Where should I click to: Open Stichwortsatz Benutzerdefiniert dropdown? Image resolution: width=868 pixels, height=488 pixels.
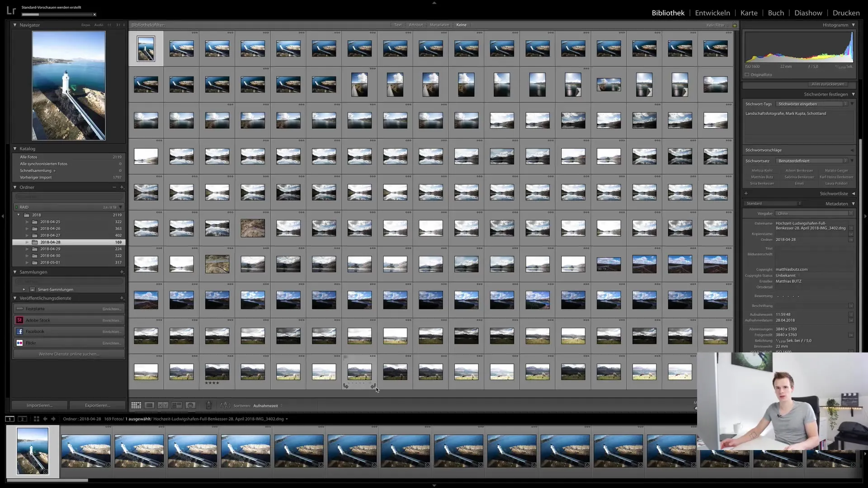pos(812,161)
